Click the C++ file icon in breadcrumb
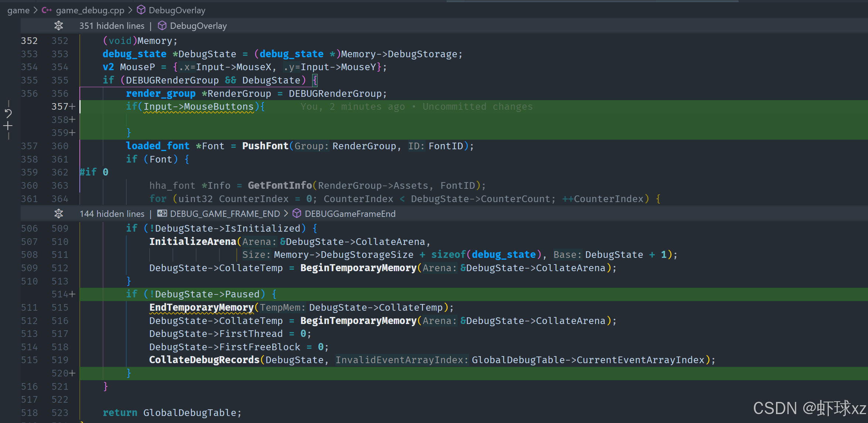868x423 pixels. click(x=47, y=10)
